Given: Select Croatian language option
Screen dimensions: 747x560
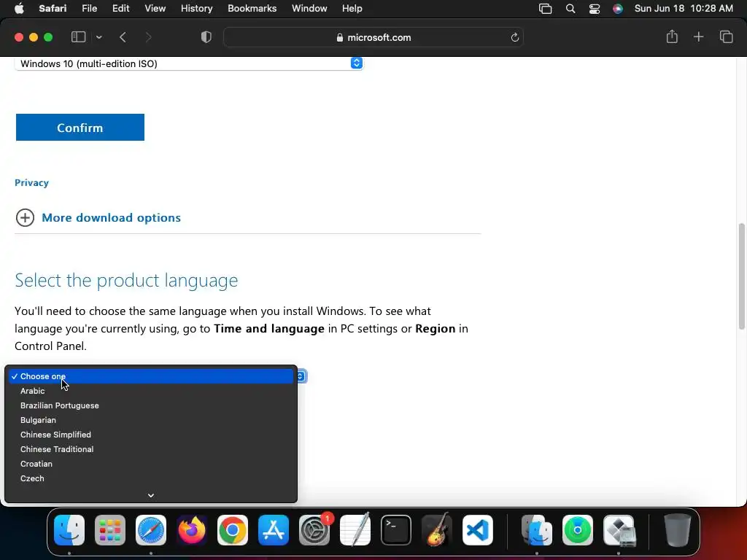Looking at the screenshot, I should [x=150, y=464].
